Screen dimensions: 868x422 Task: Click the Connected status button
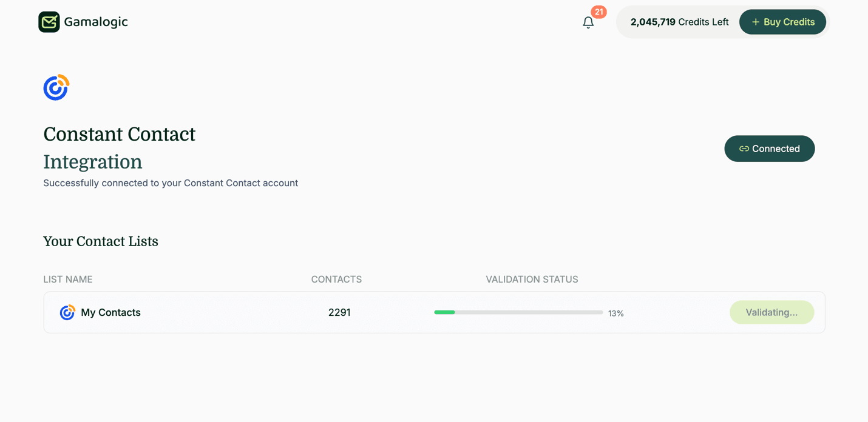click(769, 149)
